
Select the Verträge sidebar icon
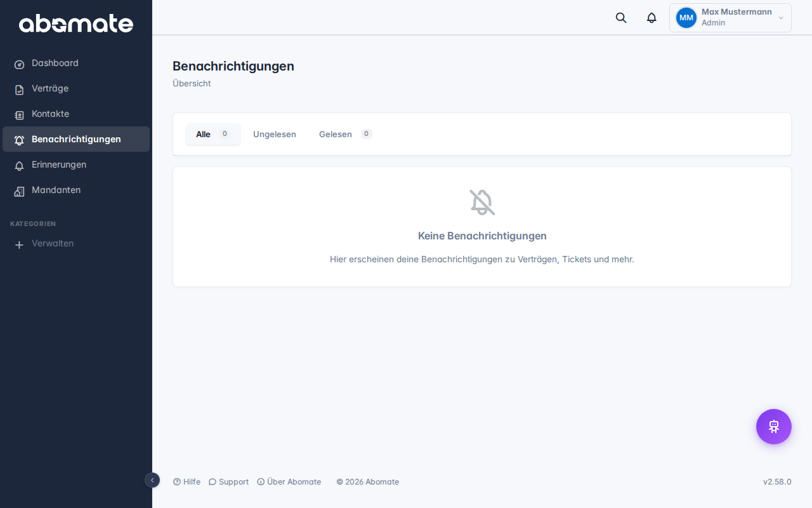pyautogui.click(x=19, y=88)
